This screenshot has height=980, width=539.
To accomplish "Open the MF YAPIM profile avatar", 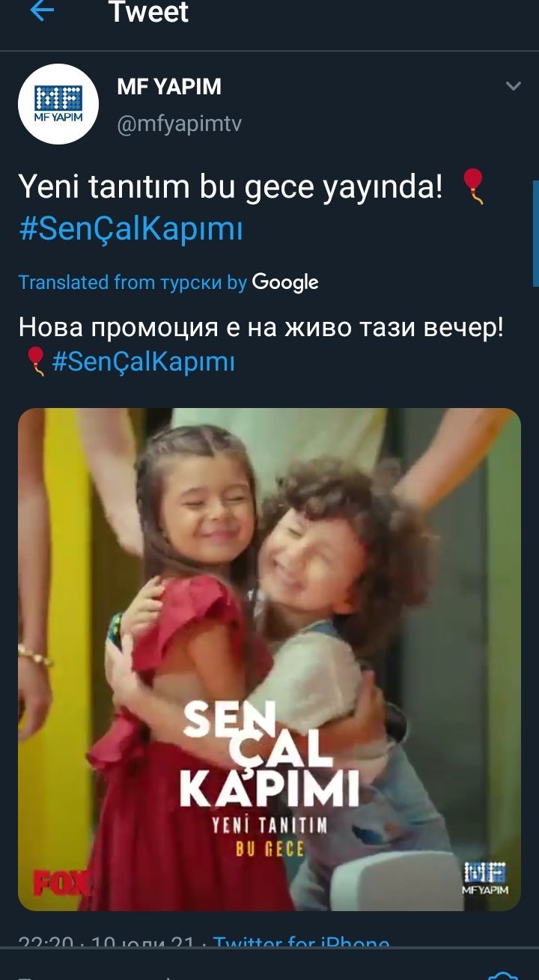I will click(58, 104).
